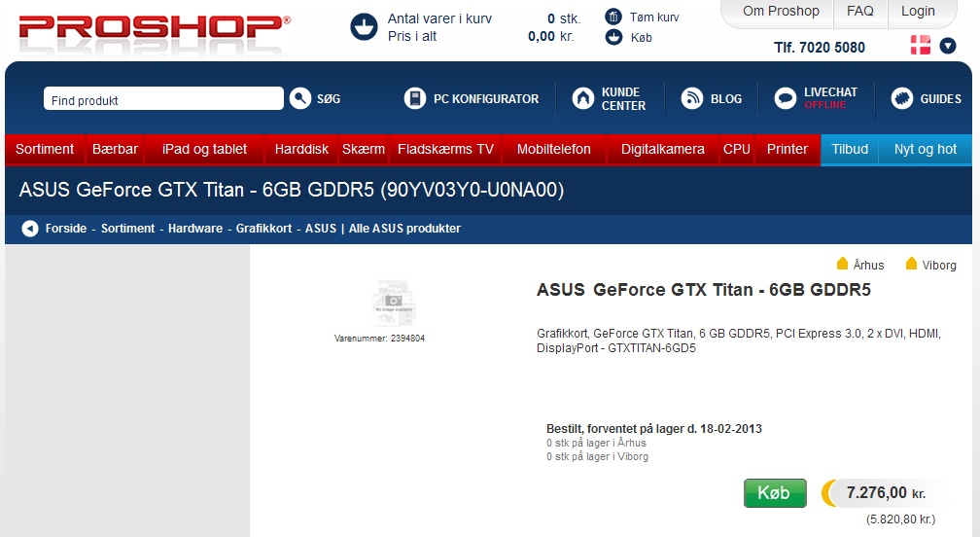Click '0 stk på lager i Århus'
Viewport: 980px width, 537px height.
pyautogui.click(x=596, y=443)
